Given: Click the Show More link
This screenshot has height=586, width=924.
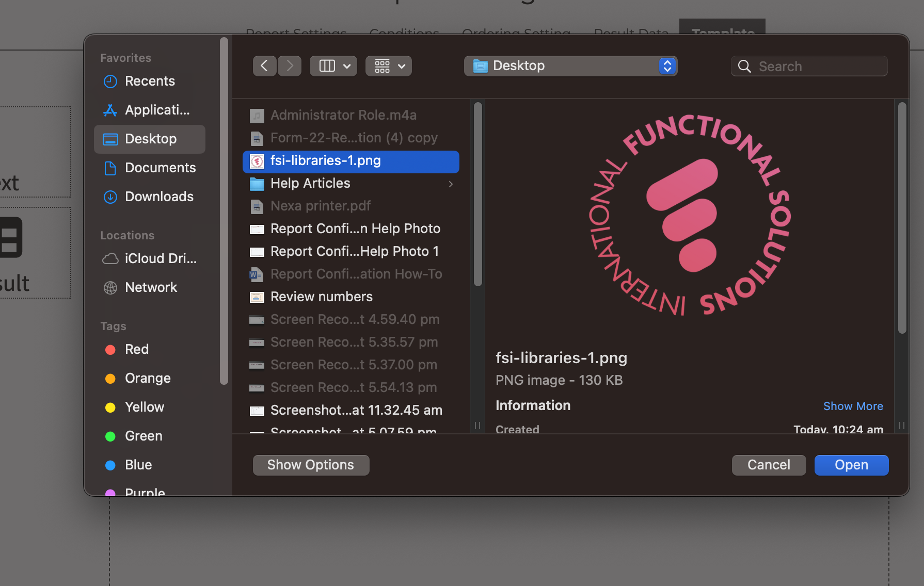Looking at the screenshot, I should click(x=853, y=406).
